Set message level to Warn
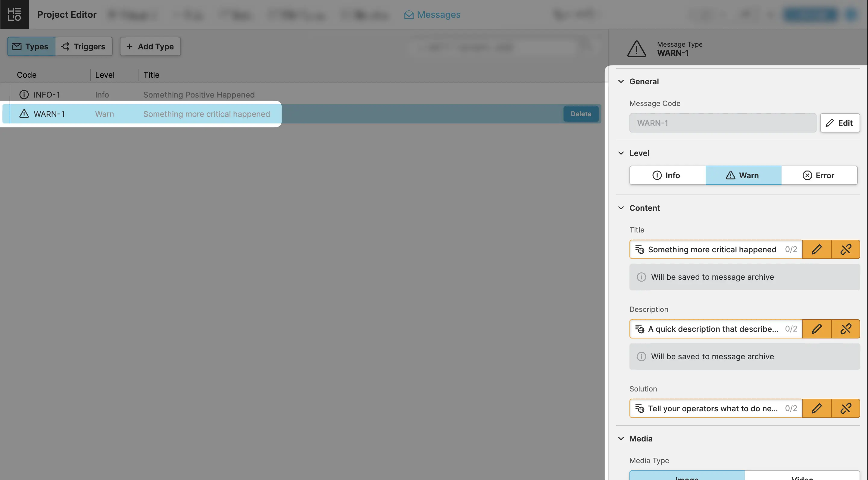The image size is (868, 480). (x=743, y=175)
